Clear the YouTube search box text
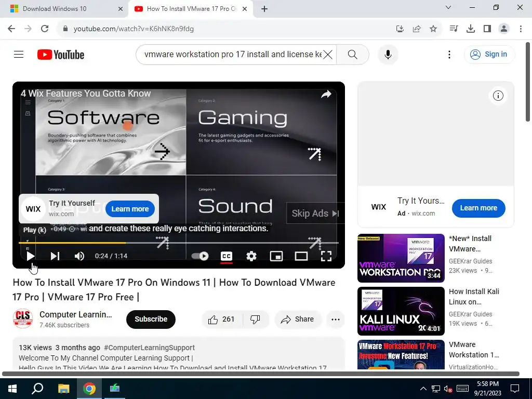This screenshot has width=532, height=399. click(x=327, y=54)
